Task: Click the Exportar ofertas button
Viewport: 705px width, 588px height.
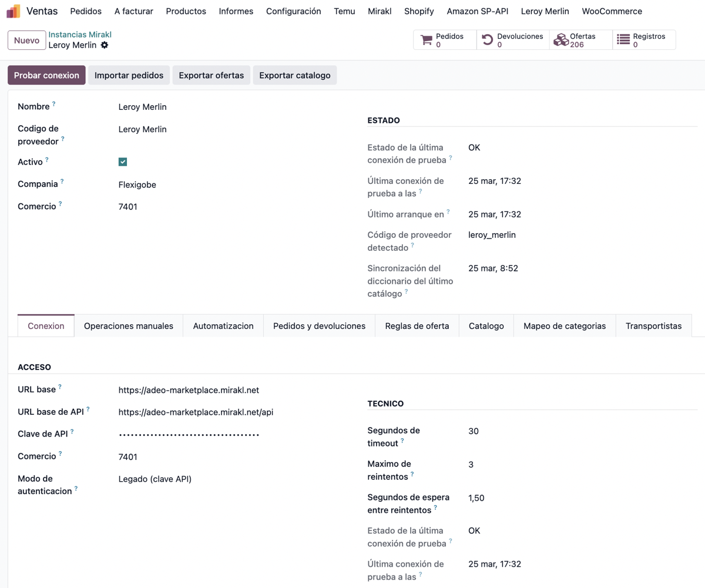Action: coord(211,75)
